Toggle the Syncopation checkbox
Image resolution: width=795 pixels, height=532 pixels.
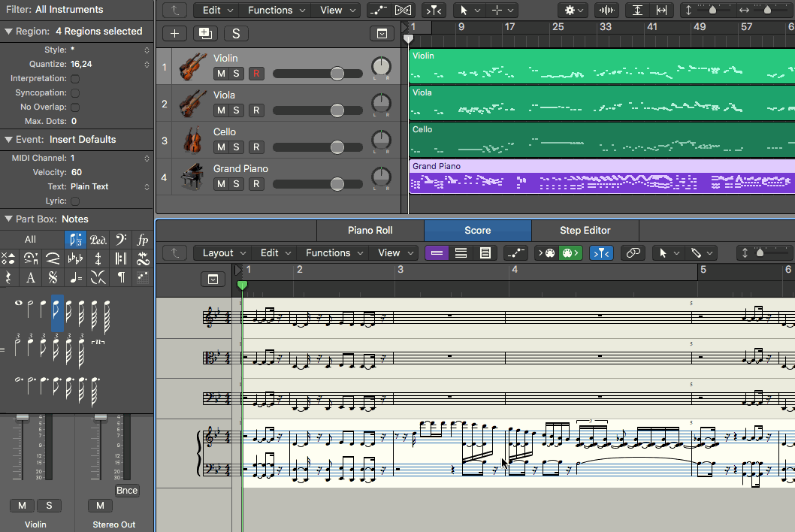[x=76, y=93]
